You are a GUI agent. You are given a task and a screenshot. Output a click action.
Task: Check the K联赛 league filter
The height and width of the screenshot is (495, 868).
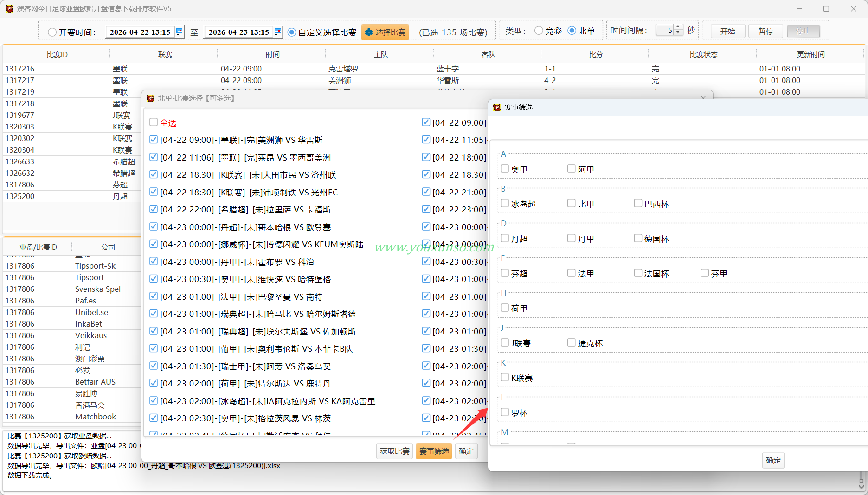[x=505, y=378]
